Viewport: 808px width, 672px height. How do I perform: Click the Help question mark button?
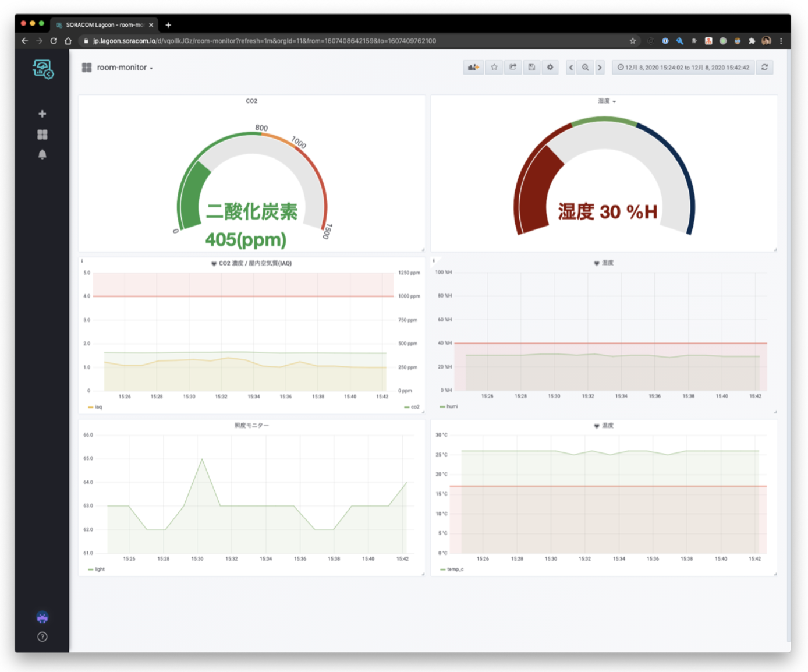tap(42, 636)
